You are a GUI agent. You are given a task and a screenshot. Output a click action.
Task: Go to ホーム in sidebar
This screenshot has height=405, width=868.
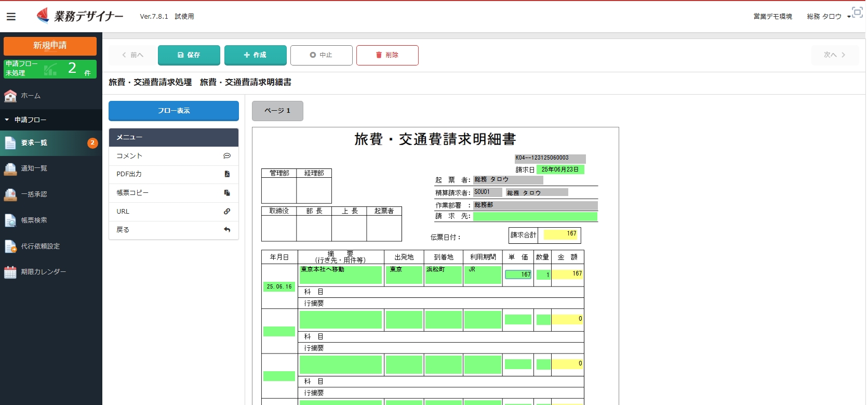tap(51, 96)
